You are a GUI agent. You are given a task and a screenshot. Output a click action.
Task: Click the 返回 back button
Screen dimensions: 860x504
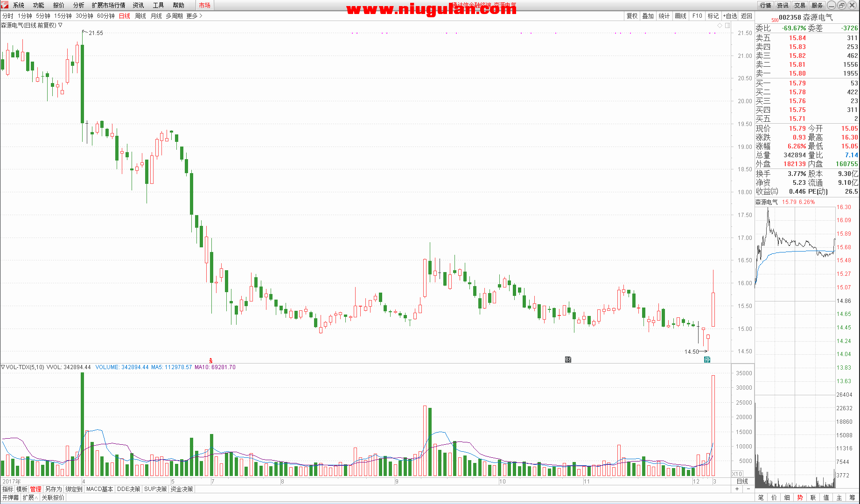747,16
